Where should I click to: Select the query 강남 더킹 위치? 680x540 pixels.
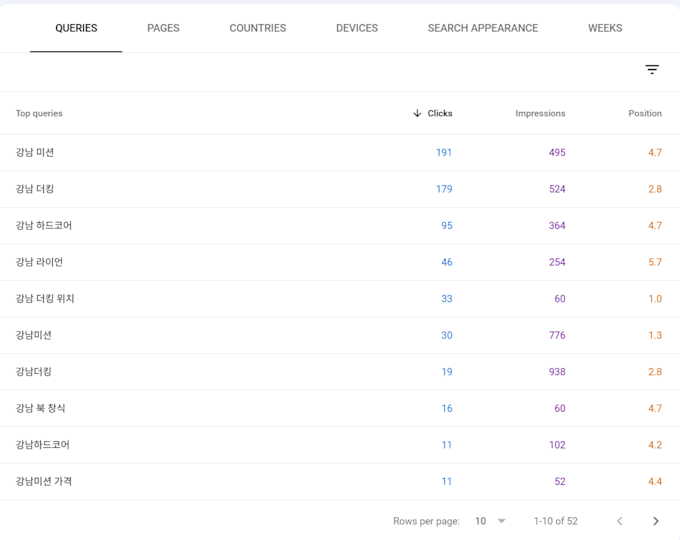point(45,298)
